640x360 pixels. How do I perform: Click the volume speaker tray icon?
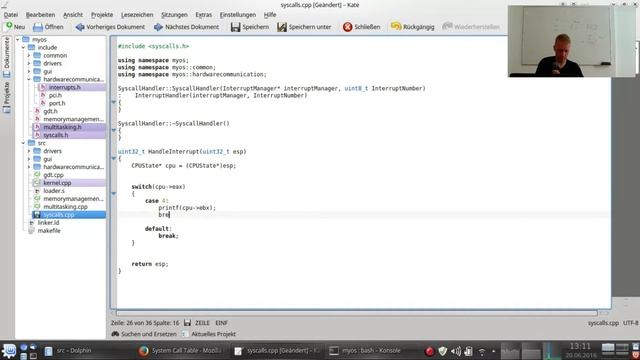[x=456, y=351]
